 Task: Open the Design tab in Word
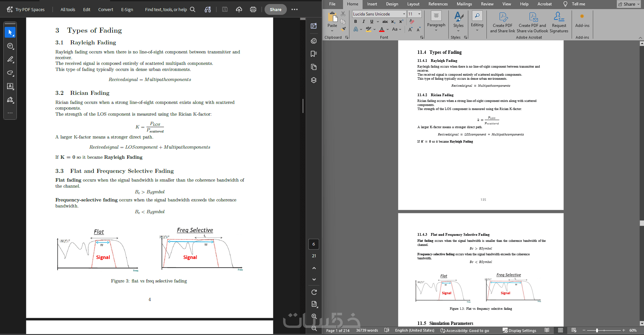click(x=392, y=4)
